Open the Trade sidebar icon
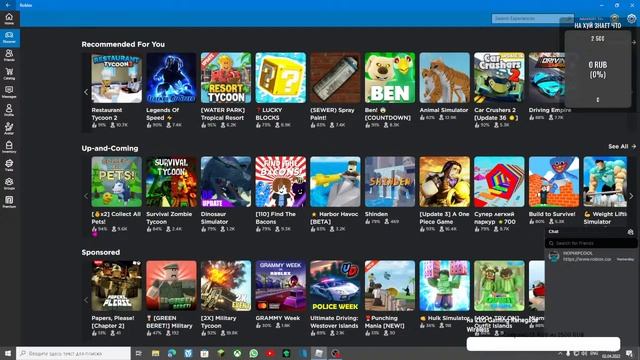 click(9, 165)
